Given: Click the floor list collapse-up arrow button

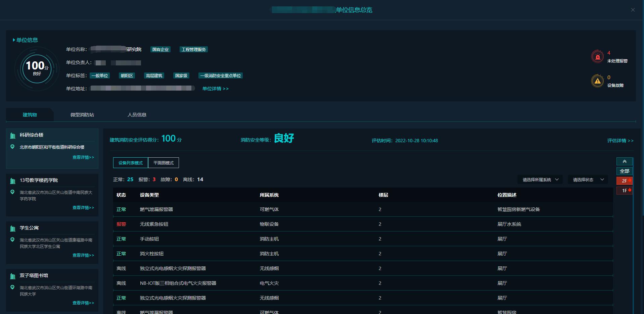Looking at the screenshot, I should coord(625,161).
